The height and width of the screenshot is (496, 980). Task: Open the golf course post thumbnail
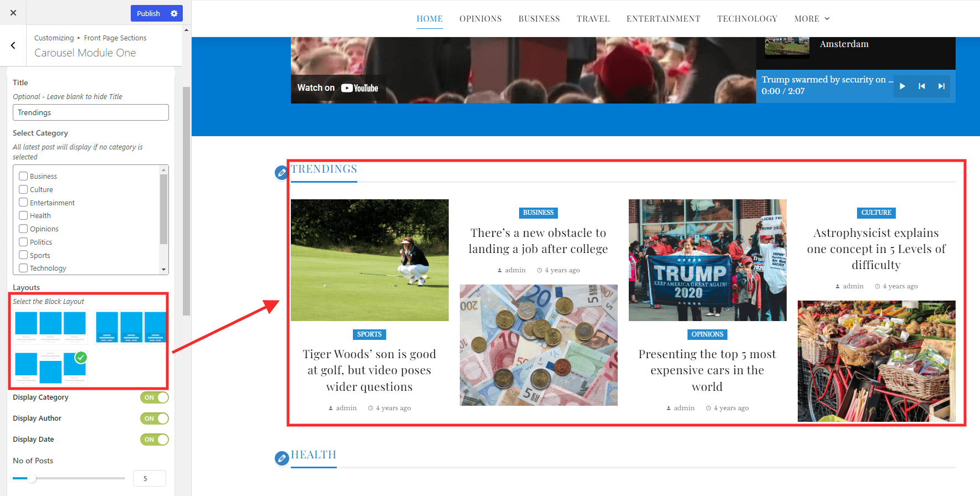tap(370, 260)
